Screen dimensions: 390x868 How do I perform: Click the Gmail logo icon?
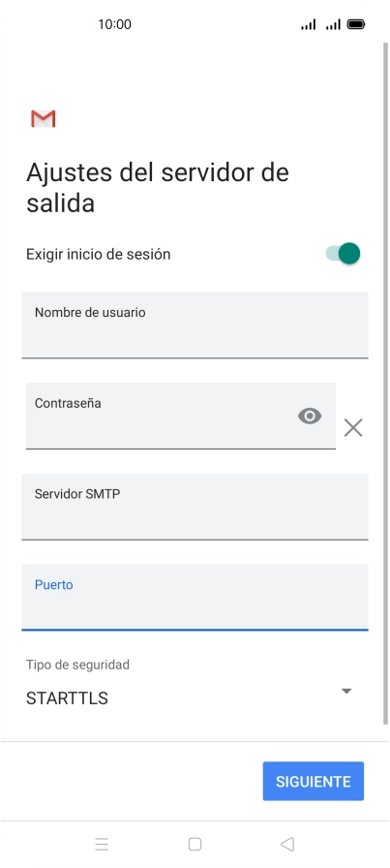(x=44, y=118)
